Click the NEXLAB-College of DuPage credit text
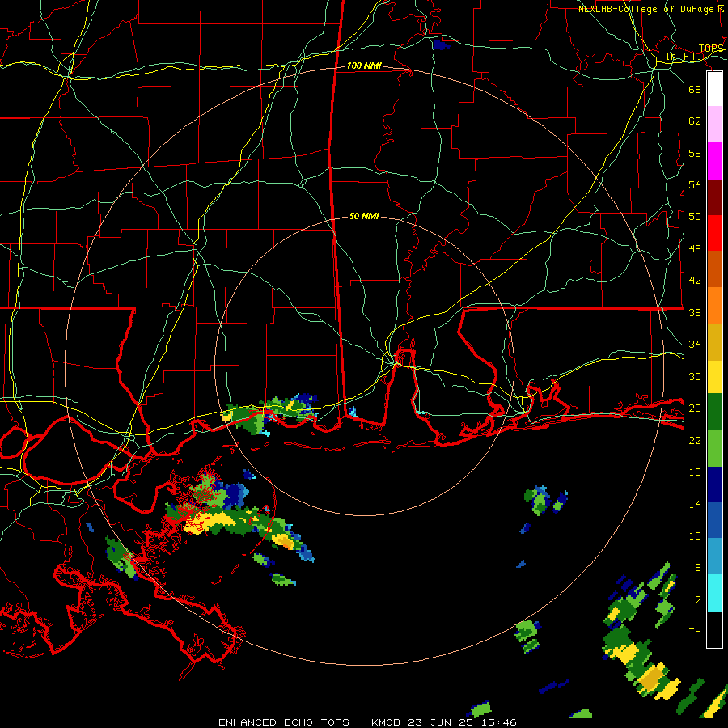This screenshot has width=728, height=728. (x=651, y=9)
